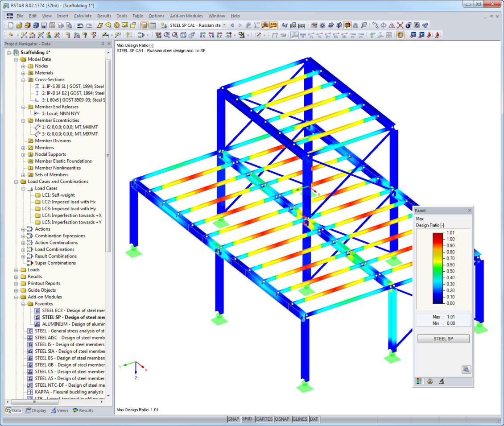
Task: Select 'LC1: Self-weight' in the tree
Action: click(x=58, y=195)
